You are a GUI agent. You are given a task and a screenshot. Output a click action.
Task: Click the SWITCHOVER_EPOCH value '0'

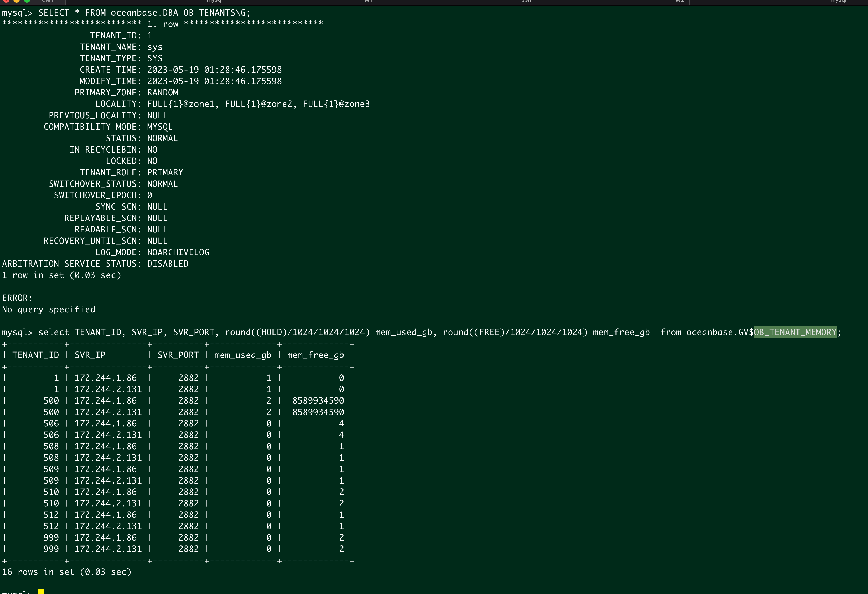(150, 195)
